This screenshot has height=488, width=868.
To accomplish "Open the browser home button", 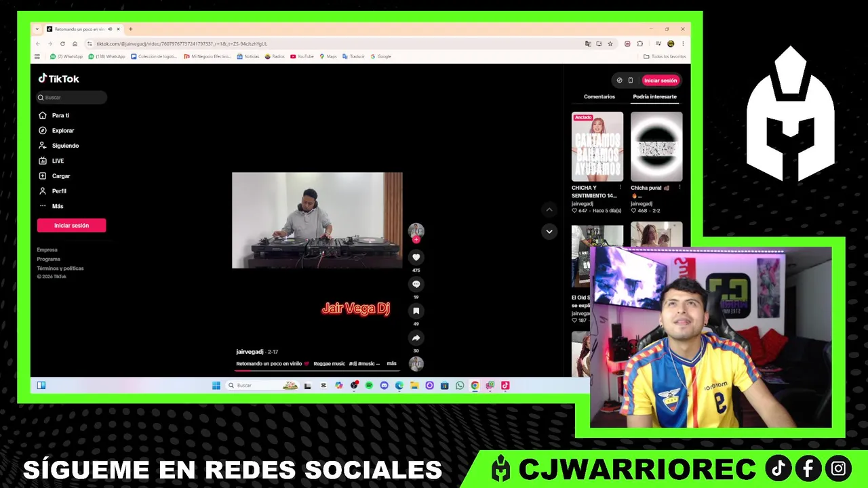I will (x=75, y=43).
